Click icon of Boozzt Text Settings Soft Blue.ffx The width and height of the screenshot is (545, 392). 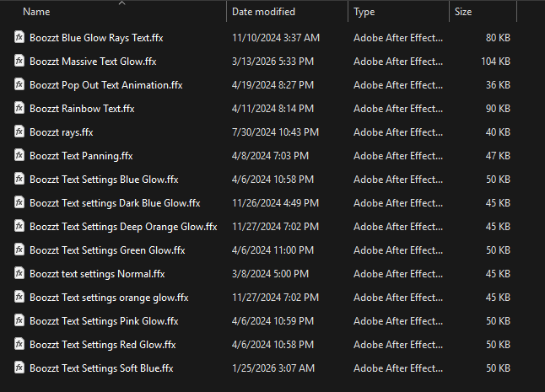point(19,368)
